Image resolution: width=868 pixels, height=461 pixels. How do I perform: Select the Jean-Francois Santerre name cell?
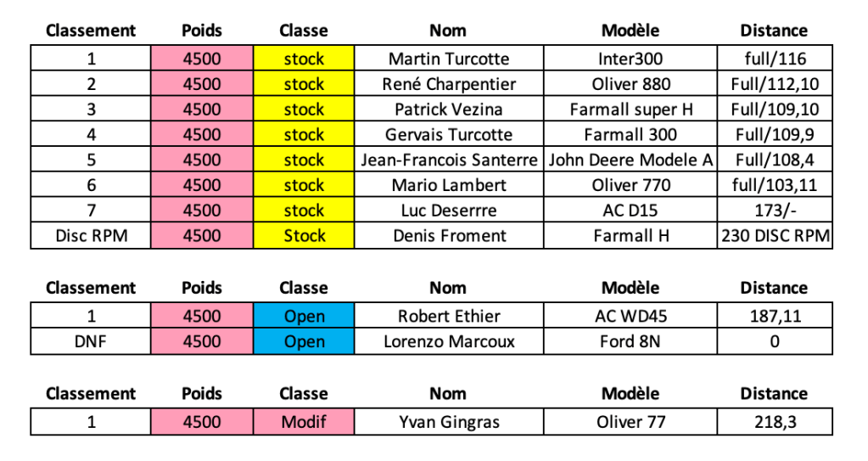pyautogui.click(x=449, y=160)
